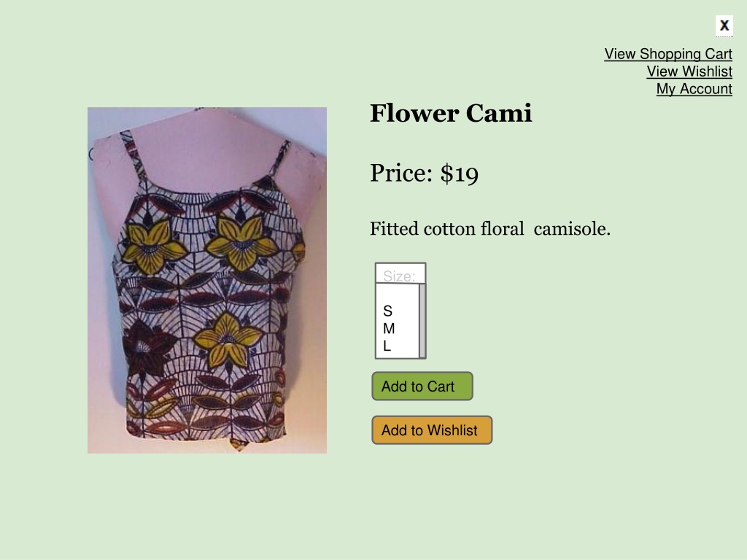
Task: Add the Flower Cami to cart
Action: (422, 386)
